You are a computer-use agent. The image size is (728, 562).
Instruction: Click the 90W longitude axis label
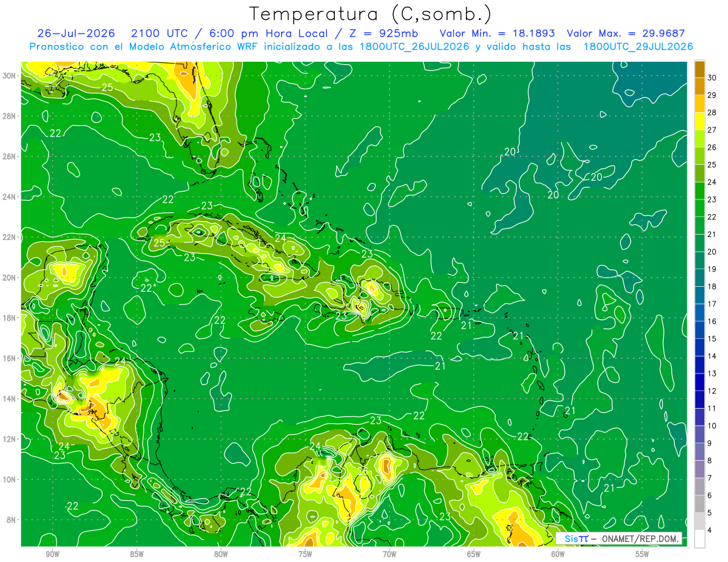(x=52, y=554)
